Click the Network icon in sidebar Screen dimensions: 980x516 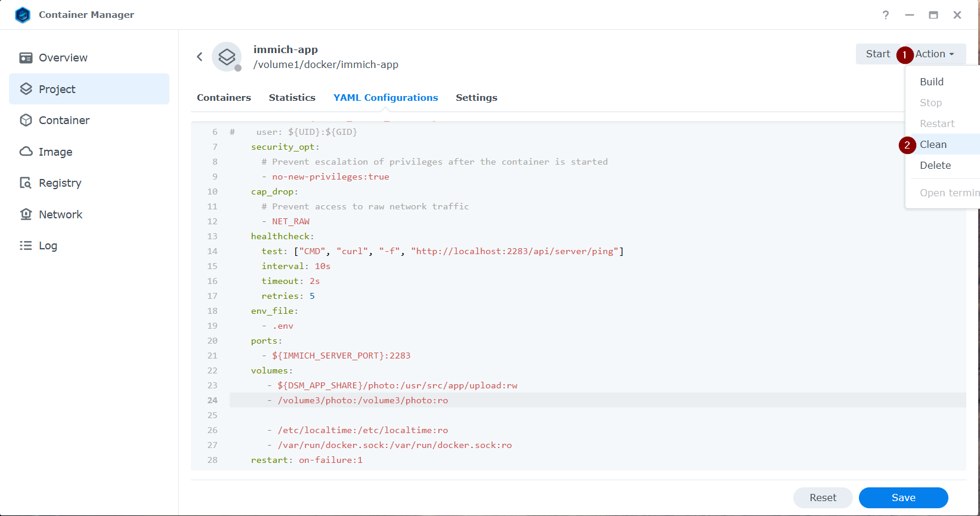26,214
